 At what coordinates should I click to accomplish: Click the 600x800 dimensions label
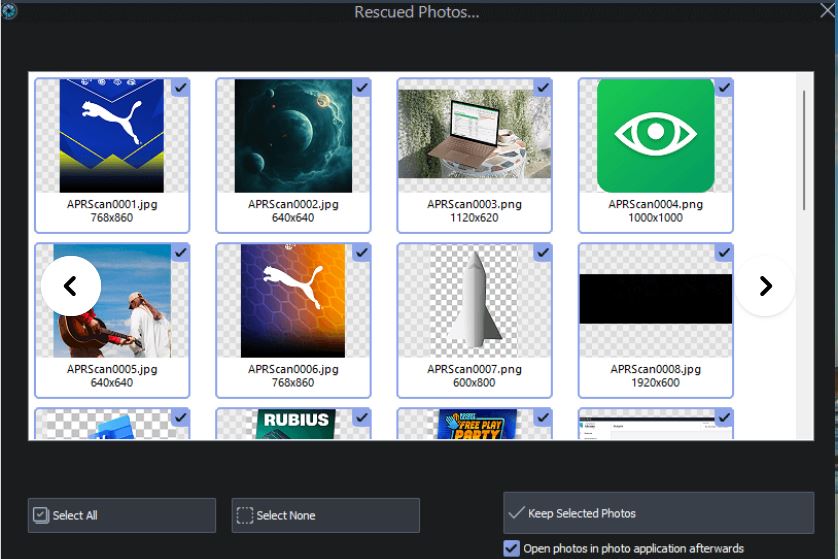(x=474, y=383)
